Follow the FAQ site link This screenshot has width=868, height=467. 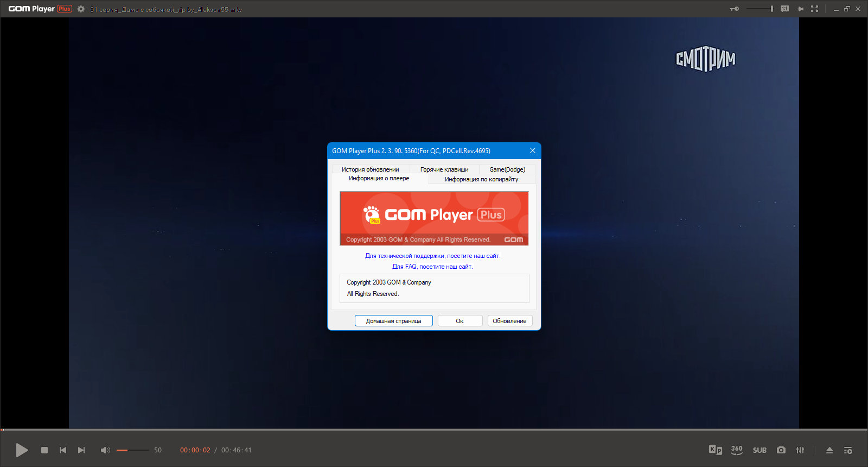pos(433,267)
